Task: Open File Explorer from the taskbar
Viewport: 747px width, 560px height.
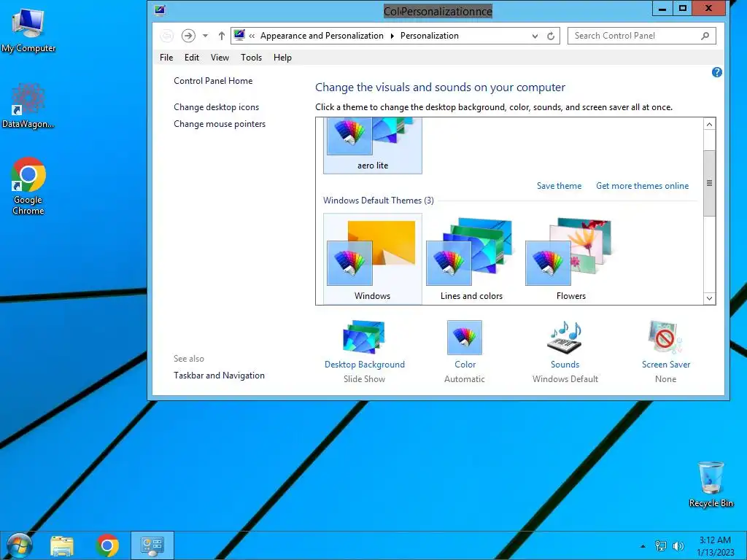Action: pyautogui.click(x=62, y=545)
